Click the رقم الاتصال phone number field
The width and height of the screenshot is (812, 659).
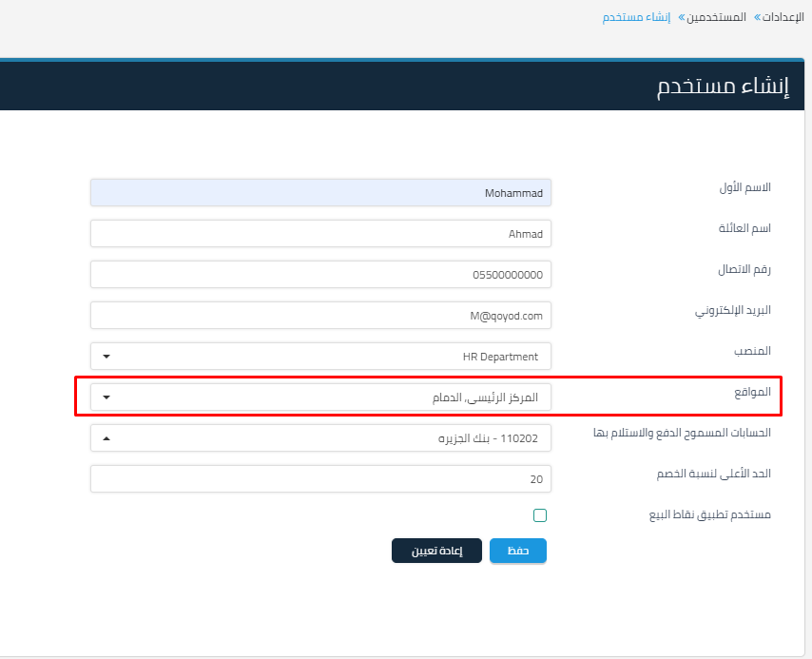click(x=320, y=274)
